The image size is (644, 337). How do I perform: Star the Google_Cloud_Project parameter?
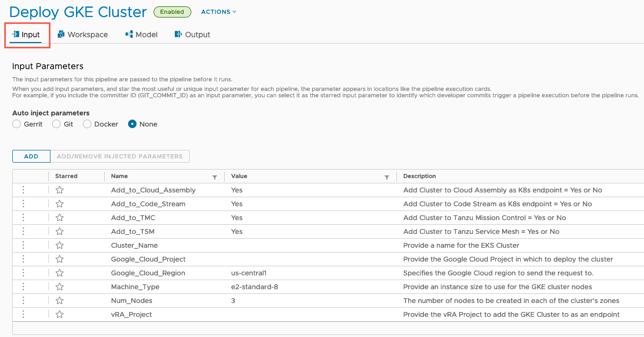click(60, 259)
